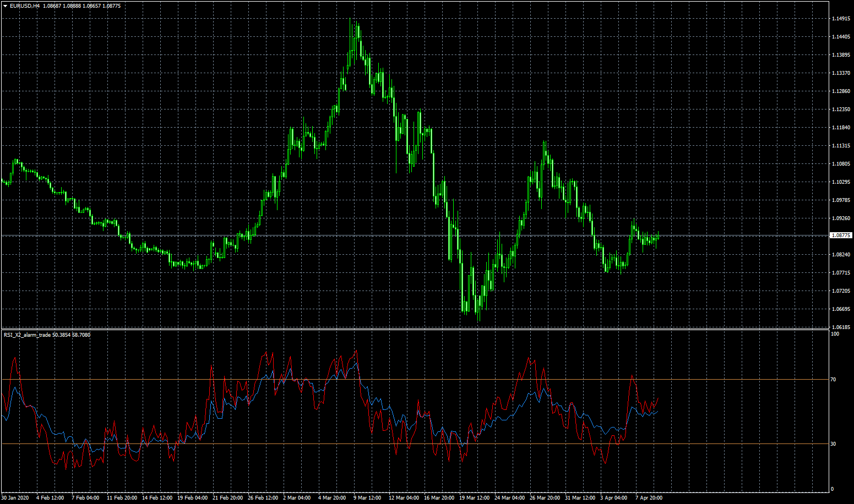The width and height of the screenshot is (854, 504).
Task: Click the 1.10805 price axis label
Action: (x=841, y=164)
